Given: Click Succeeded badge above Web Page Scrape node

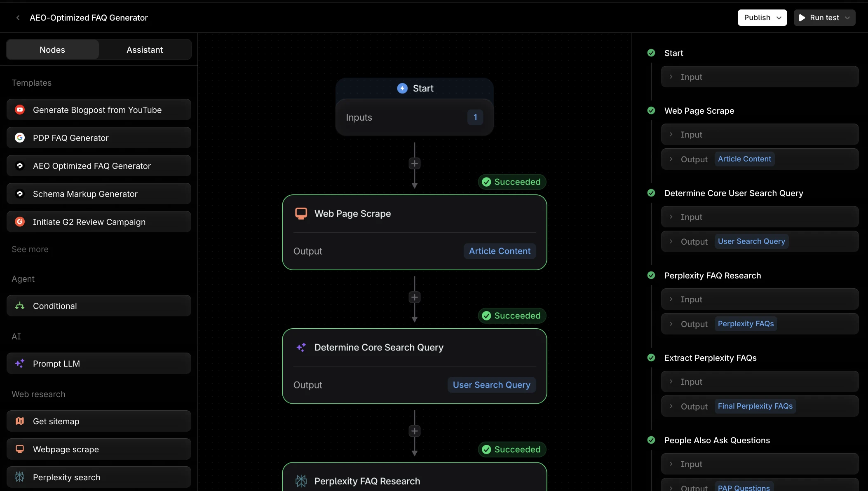Looking at the screenshot, I should (x=512, y=182).
